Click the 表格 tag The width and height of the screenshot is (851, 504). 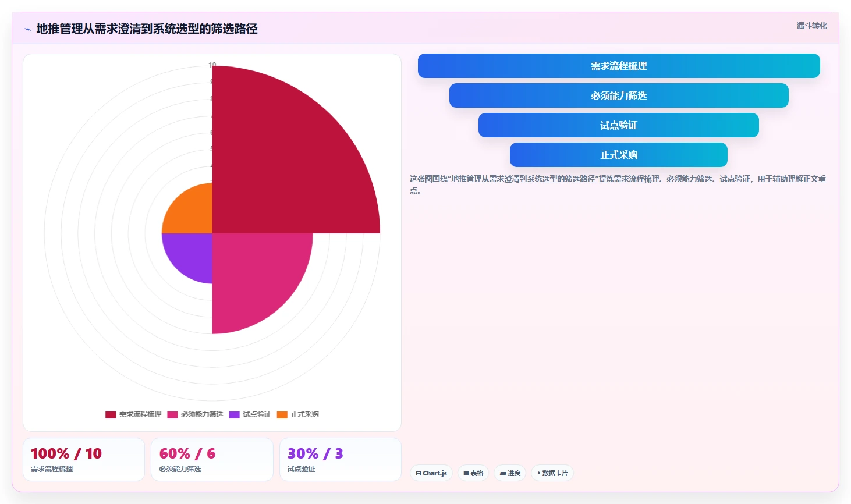[473, 473]
